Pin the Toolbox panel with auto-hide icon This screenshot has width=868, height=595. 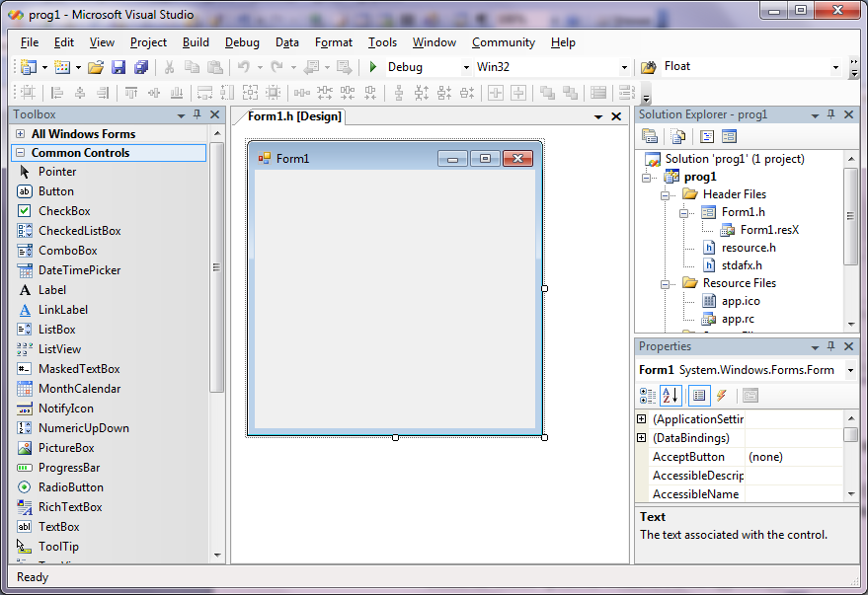pos(197,114)
